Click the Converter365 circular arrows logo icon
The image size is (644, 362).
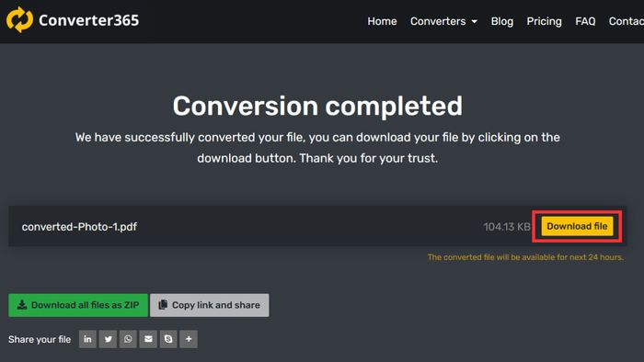tap(19, 19)
